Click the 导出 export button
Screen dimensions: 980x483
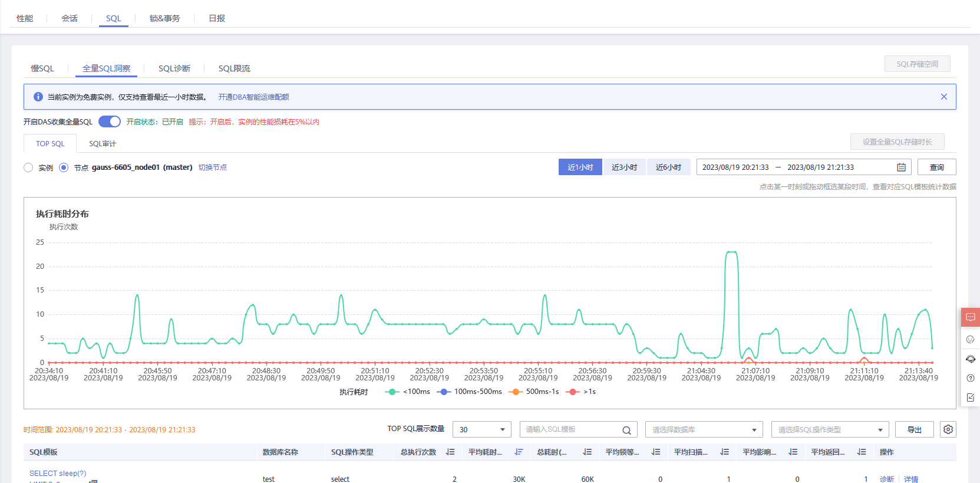(915, 429)
